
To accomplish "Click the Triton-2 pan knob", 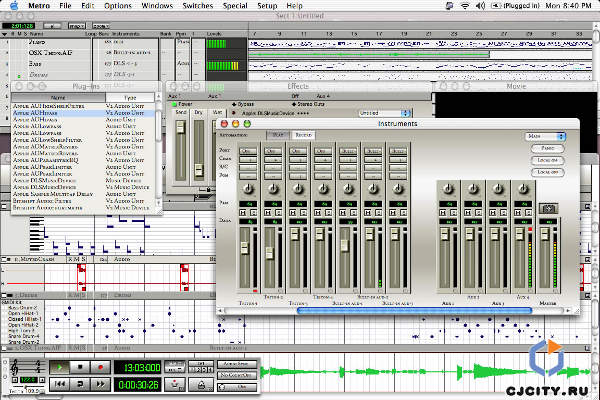I will coord(273,188).
